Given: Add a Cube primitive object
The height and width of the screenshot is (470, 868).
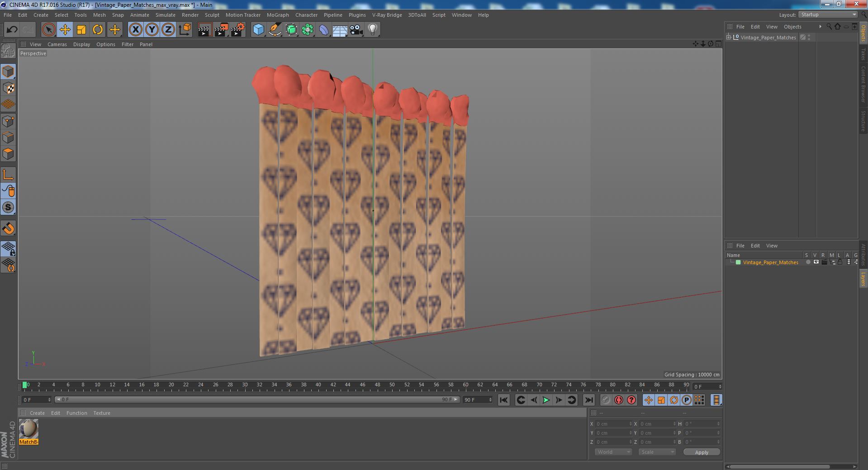Looking at the screenshot, I should coord(258,30).
